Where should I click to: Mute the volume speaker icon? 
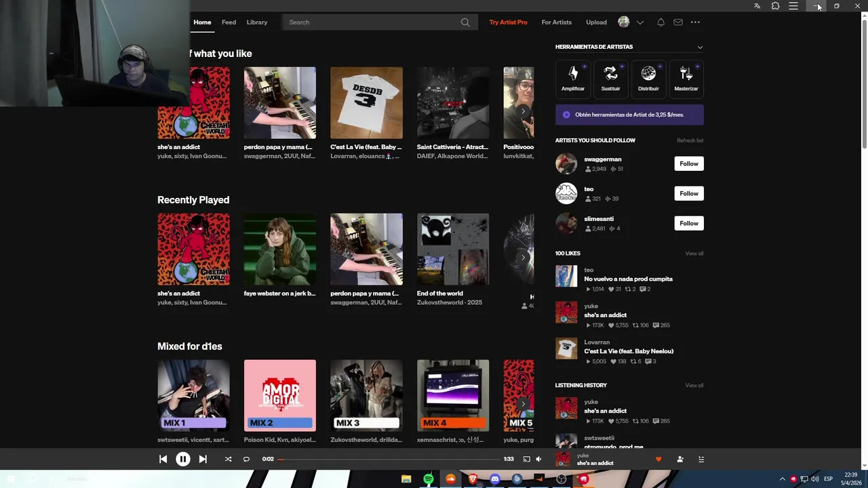click(x=538, y=459)
